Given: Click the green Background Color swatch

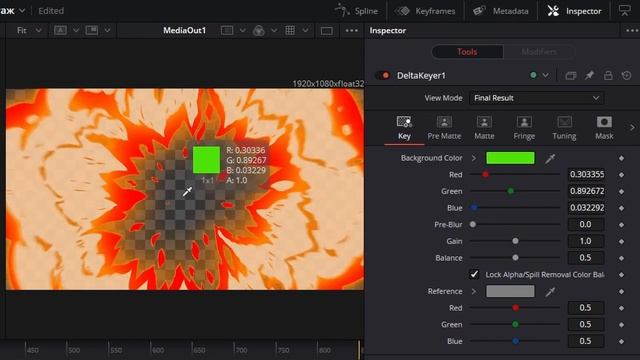Looking at the screenshot, I should [510, 158].
